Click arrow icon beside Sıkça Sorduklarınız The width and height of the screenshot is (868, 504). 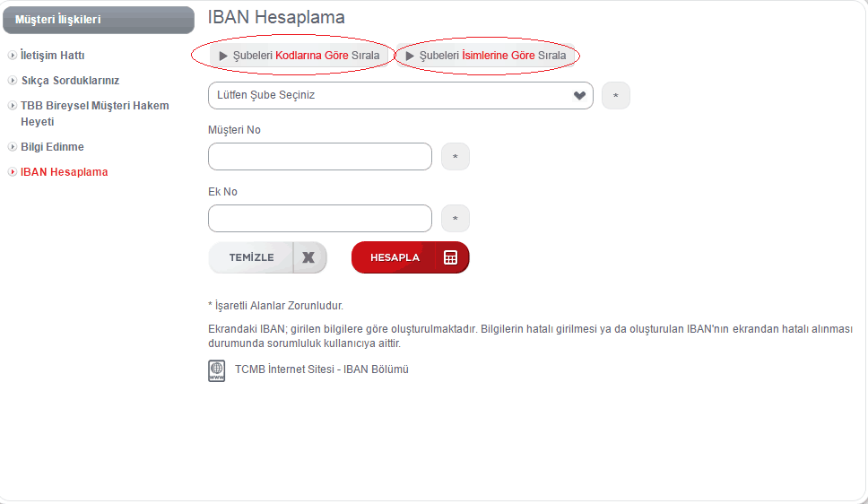(x=12, y=81)
